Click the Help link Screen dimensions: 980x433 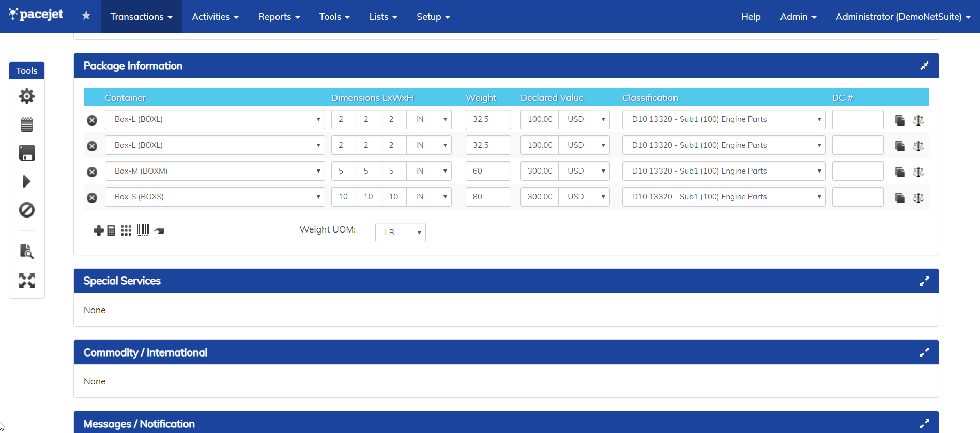pos(751,17)
